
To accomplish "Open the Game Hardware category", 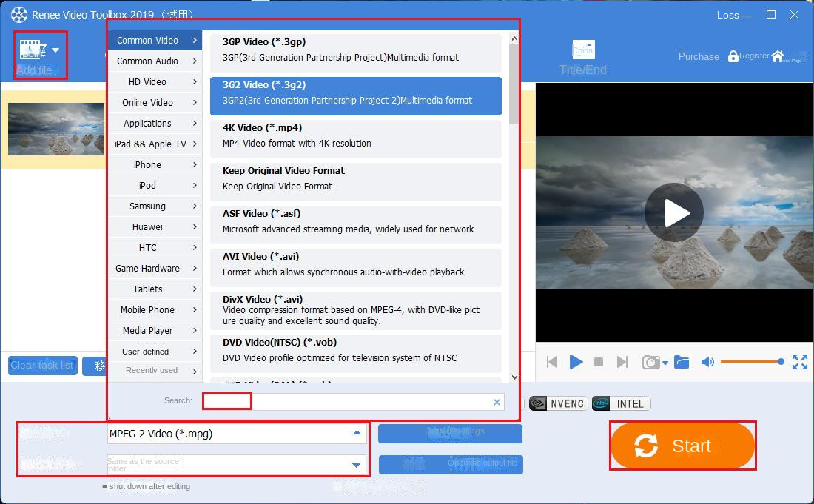I will point(155,269).
